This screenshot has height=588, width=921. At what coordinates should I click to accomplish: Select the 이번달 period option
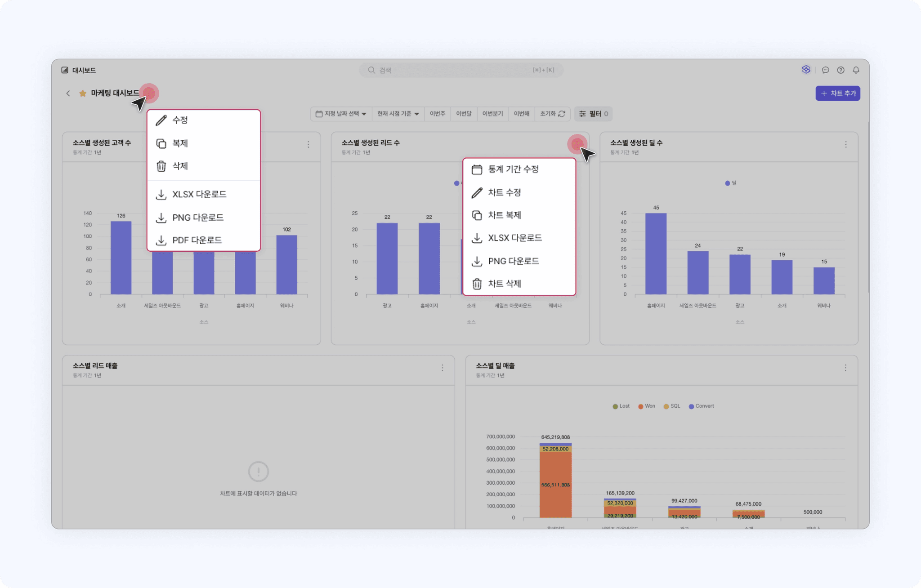tap(464, 114)
